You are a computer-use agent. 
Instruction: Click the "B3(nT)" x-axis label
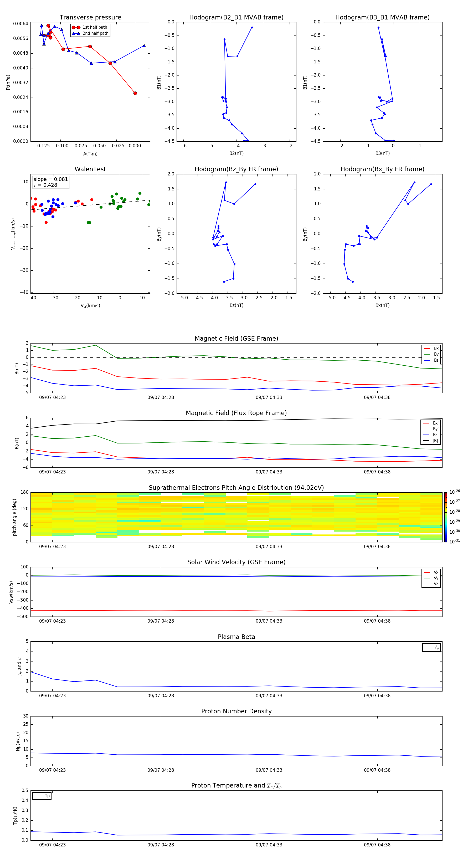382,153
